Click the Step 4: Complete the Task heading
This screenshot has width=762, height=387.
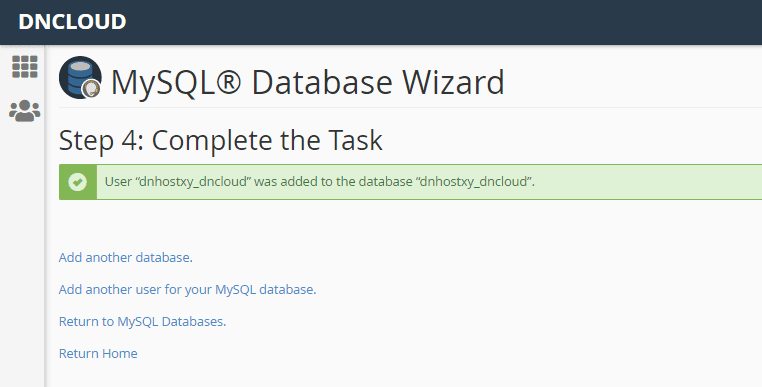pyautogui.click(x=221, y=141)
